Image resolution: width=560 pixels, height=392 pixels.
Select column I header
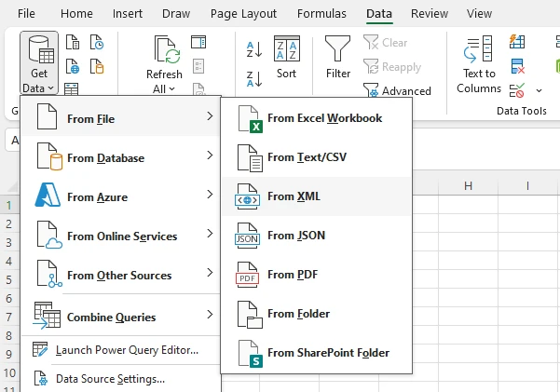[x=527, y=185]
